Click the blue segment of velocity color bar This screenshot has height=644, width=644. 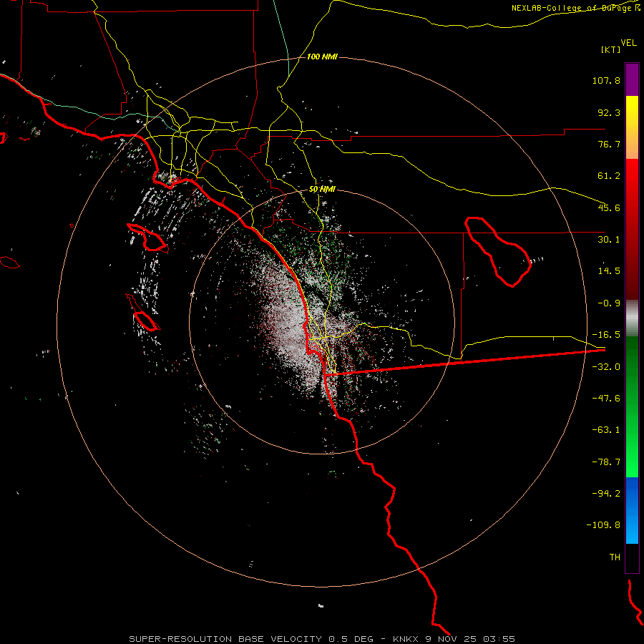pyautogui.click(x=632, y=510)
